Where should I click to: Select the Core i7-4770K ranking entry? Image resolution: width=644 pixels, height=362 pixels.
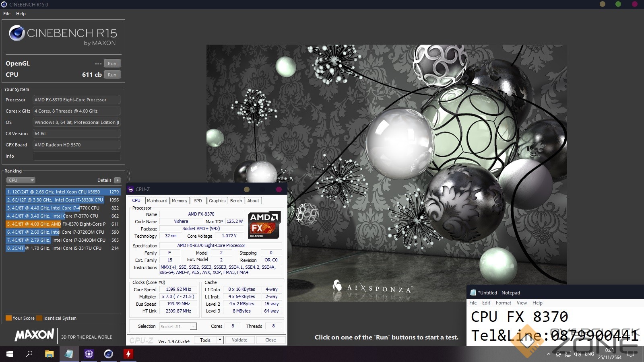coord(63,208)
